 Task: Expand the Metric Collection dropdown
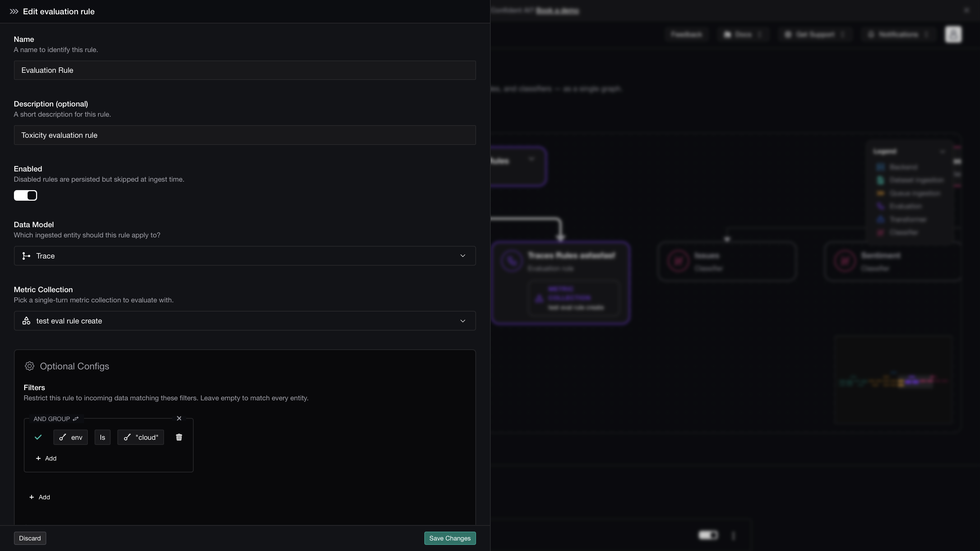245,321
